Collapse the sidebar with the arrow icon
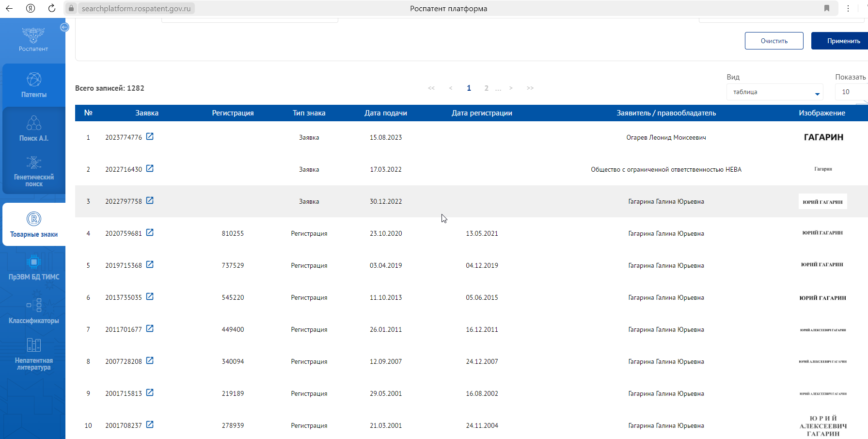Image resolution: width=868 pixels, height=439 pixels. pyautogui.click(x=64, y=27)
